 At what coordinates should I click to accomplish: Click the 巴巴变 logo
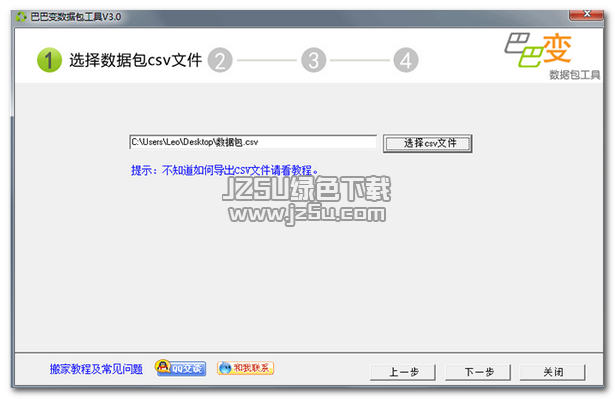538,50
